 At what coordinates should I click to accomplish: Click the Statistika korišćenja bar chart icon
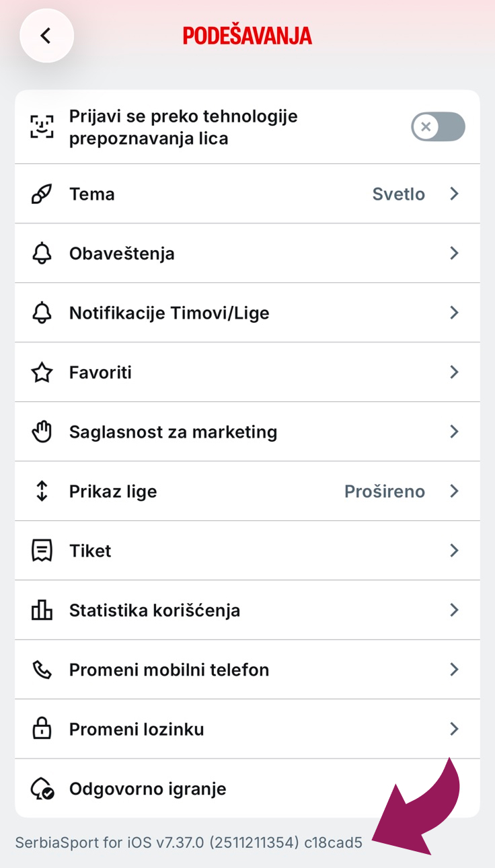pos(42,610)
